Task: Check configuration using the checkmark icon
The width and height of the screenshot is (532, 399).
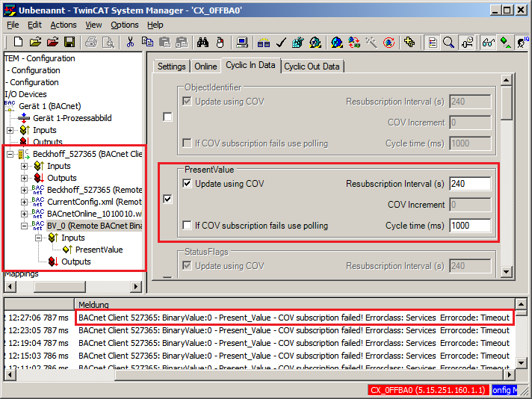Action: tap(281, 43)
